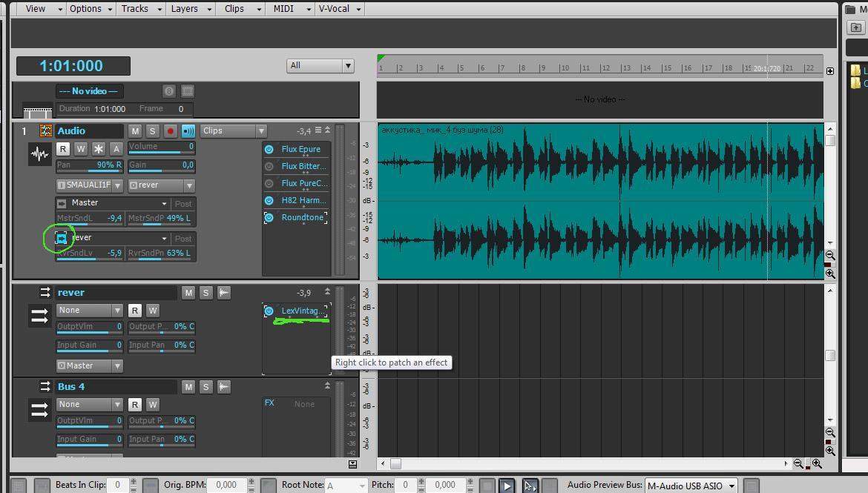Solo the rever bus
Screen dimensions: 868x493
[206, 293]
